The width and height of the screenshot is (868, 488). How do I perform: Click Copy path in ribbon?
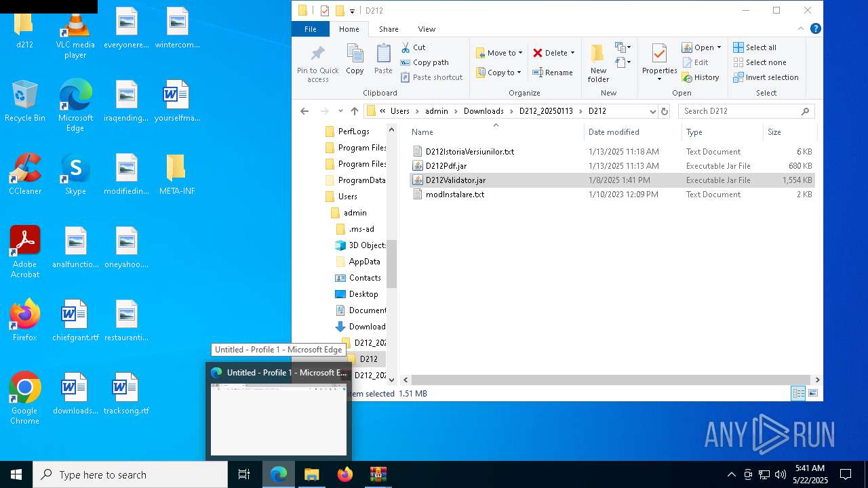(425, 62)
